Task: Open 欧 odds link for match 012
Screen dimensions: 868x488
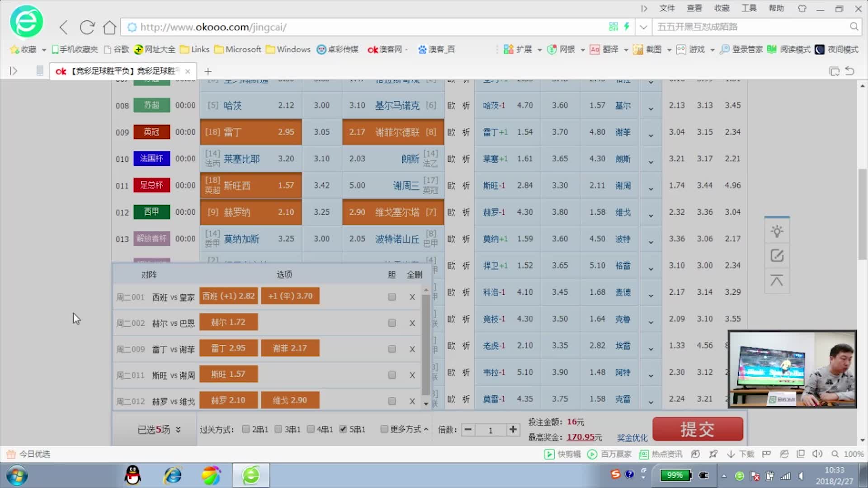Action: point(451,212)
